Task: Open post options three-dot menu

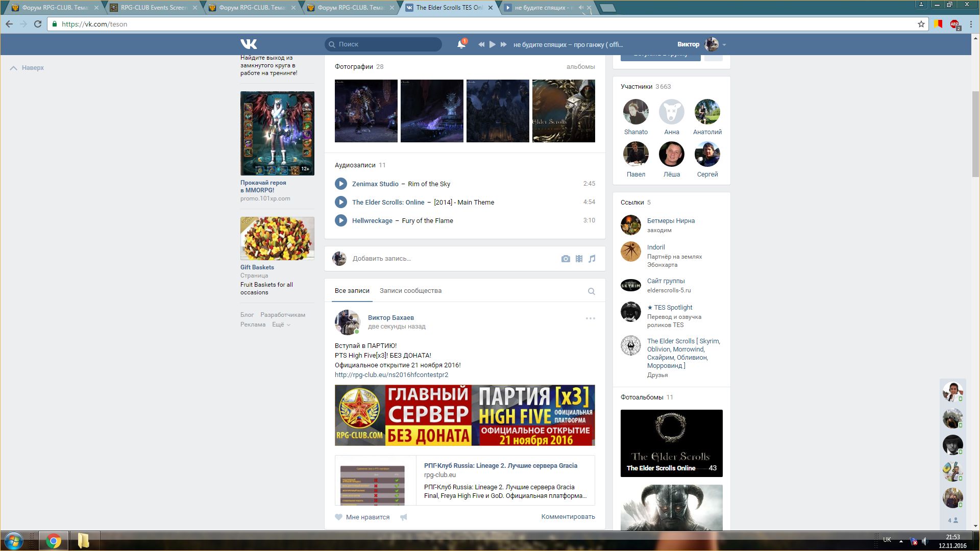Action: tap(591, 318)
